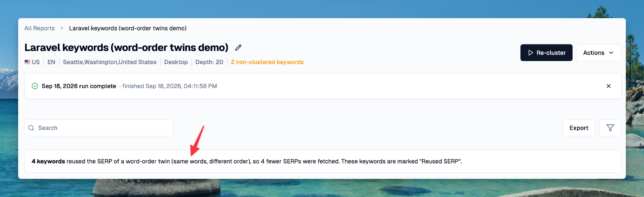644x197 pixels.
Task: Click the breadcrumb chevron separator
Action: pyautogui.click(x=62, y=28)
